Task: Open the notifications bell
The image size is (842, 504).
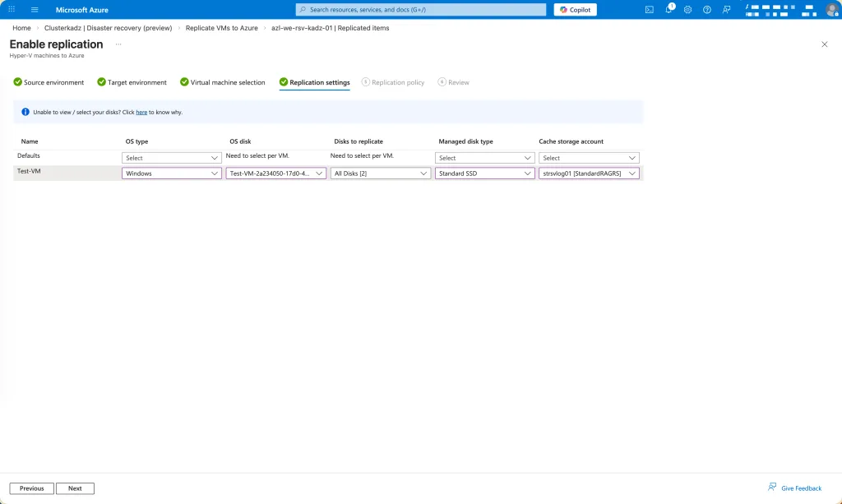Action: pyautogui.click(x=669, y=10)
